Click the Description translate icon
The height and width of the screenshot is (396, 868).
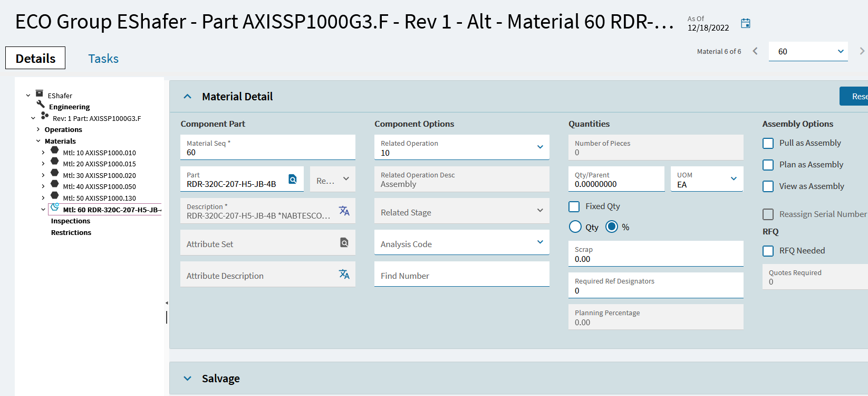coord(344,211)
